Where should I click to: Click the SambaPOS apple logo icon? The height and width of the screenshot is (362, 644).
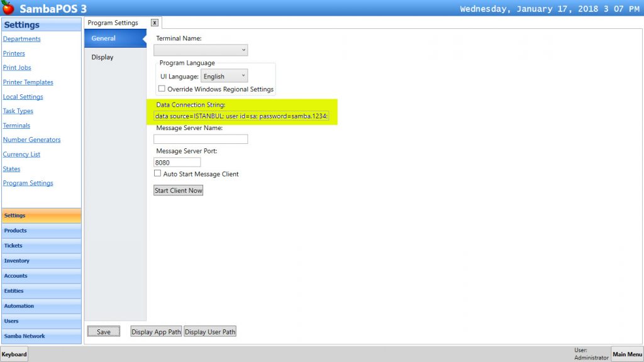8,8
